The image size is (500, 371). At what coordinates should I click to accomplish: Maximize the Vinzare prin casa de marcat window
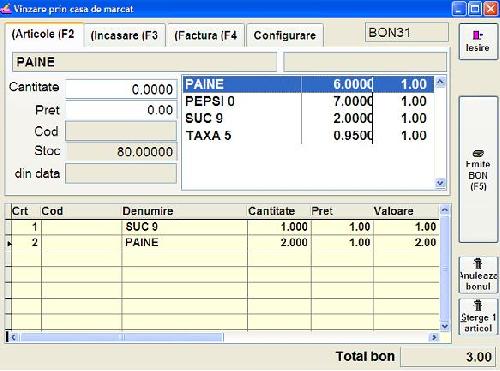475,9
